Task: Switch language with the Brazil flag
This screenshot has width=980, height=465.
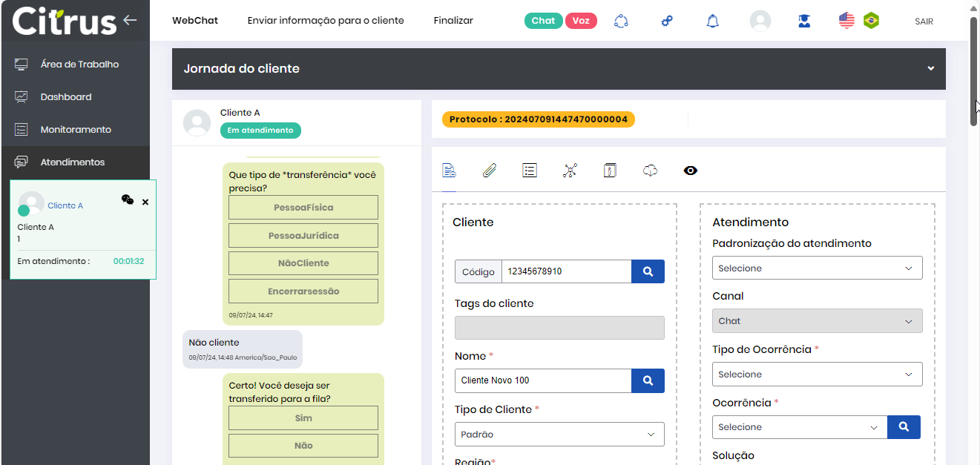Action: click(871, 21)
